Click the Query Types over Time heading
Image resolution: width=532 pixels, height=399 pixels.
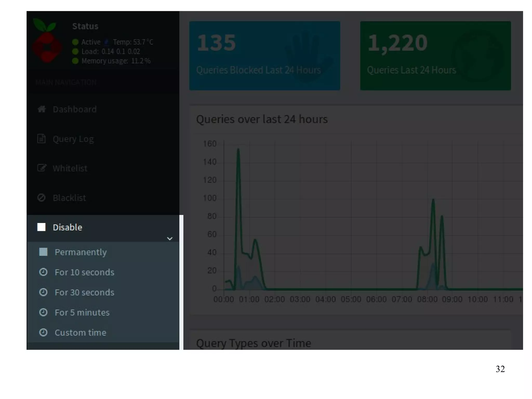[254, 343]
